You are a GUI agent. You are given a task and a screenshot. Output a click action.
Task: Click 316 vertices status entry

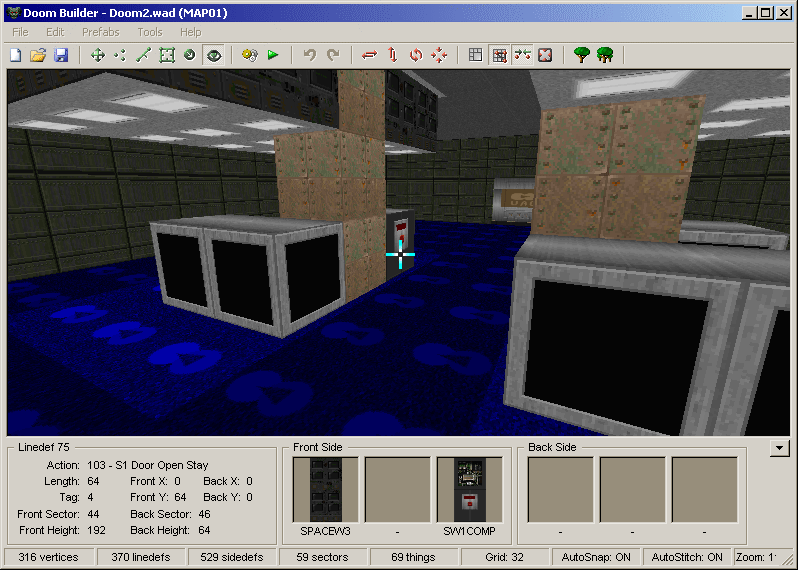point(49,557)
